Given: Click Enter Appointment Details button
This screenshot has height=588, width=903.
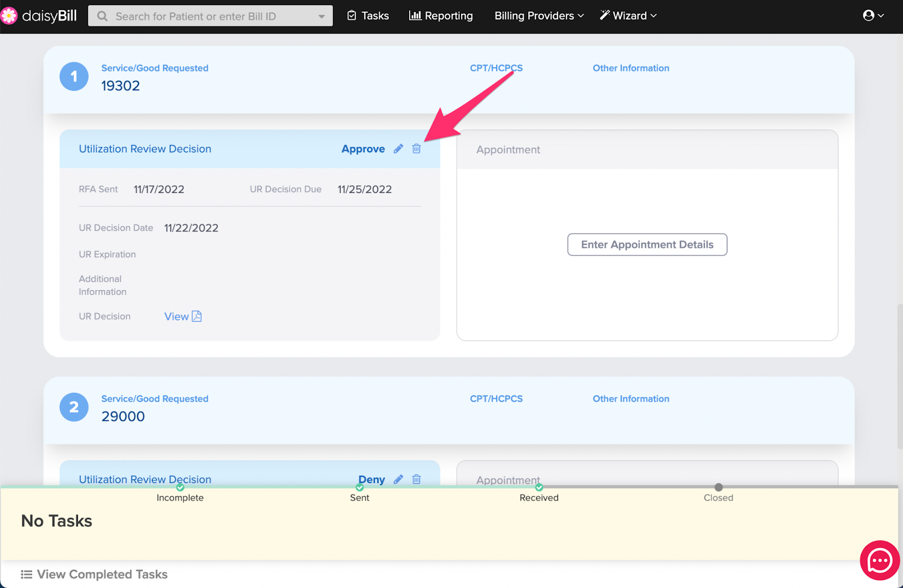Looking at the screenshot, I should pyautogui.click(x=647, y=244).
